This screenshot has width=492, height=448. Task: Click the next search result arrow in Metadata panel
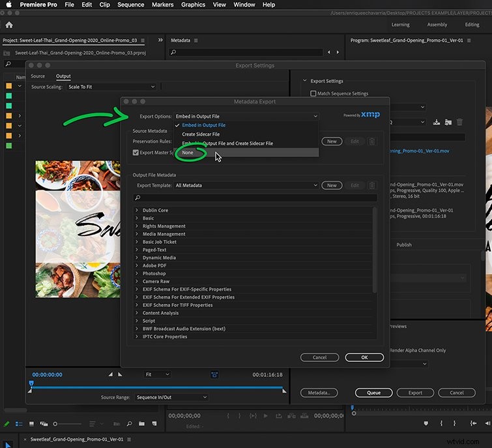[338, 52]
